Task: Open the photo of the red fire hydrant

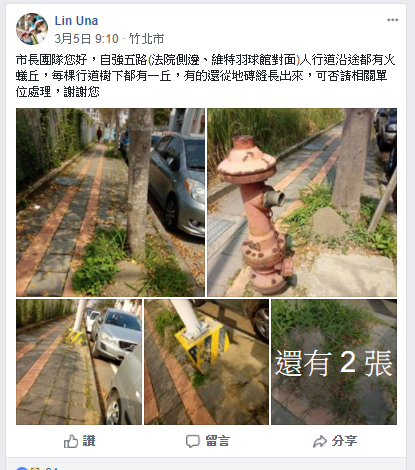Action: click(302, 202)
